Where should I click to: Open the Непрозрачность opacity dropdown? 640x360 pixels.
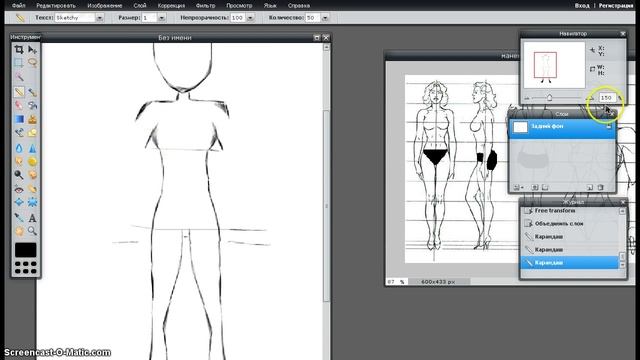click(x=250, y=18)
